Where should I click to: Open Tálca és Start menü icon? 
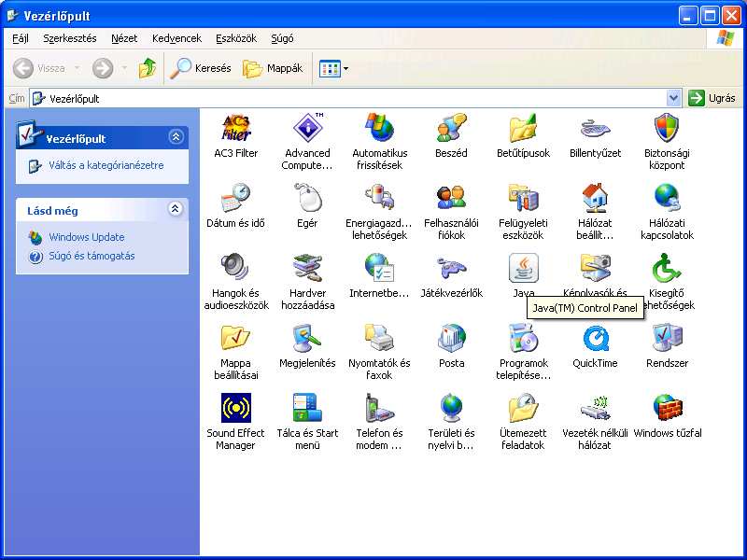pos(308,408)
